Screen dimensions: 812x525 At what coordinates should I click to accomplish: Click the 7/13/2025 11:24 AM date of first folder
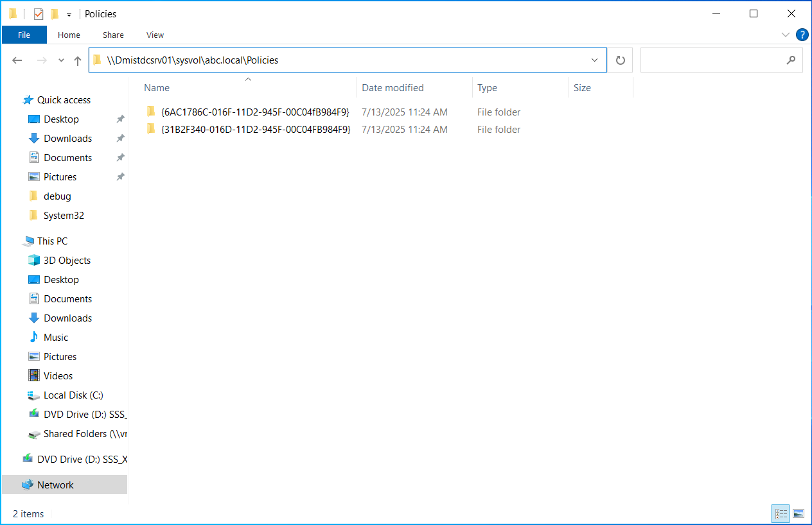point(405,112)
